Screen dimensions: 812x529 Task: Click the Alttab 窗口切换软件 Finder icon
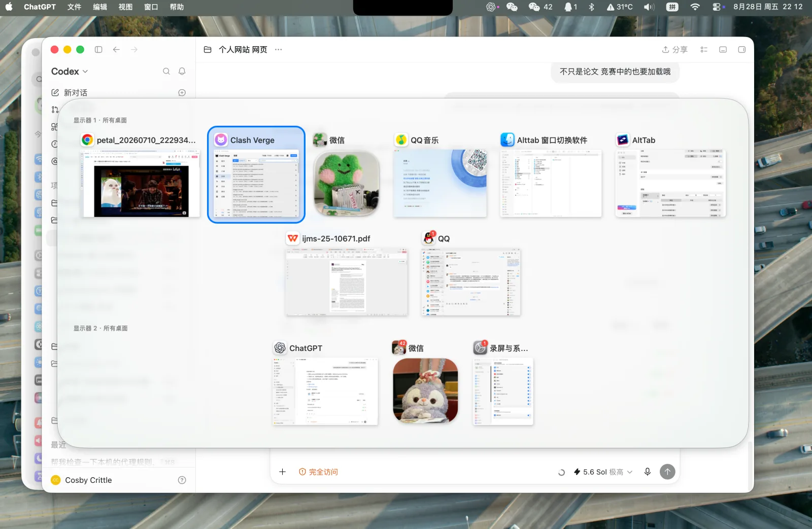(x=507, y=140)
